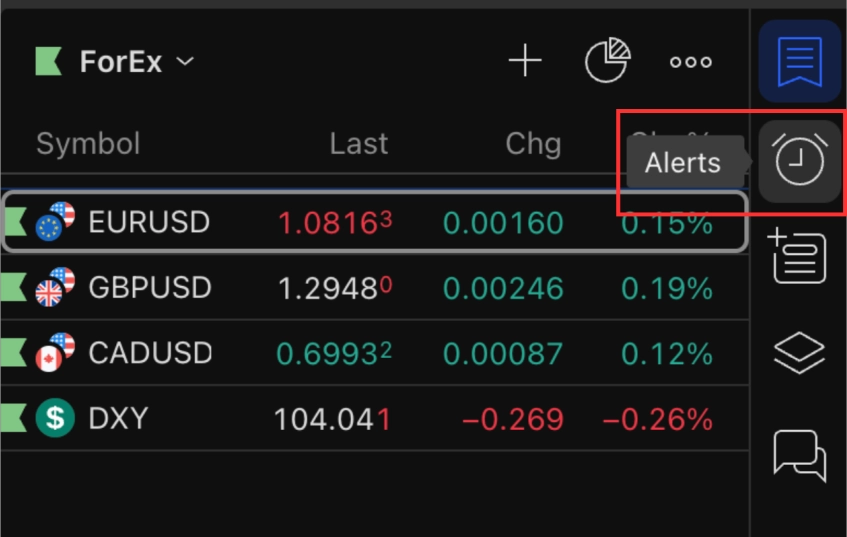Sort the list by Last column
Screen dimensions: 847x537
point(358,144)
